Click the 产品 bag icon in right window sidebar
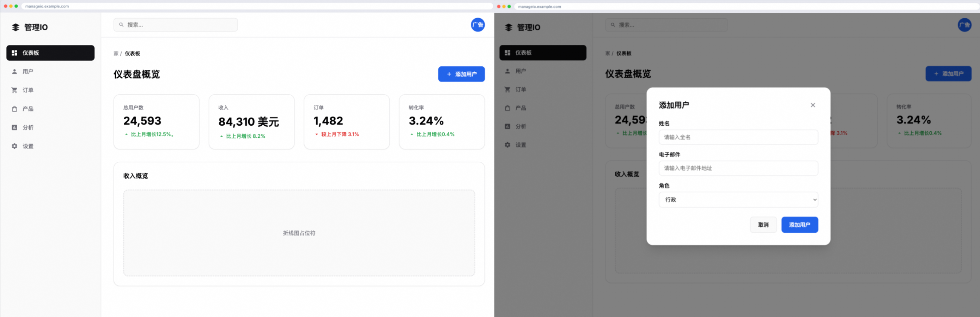The height and width of the screenshot is (317, 980). pyautogui.click(x=507, y=108)
